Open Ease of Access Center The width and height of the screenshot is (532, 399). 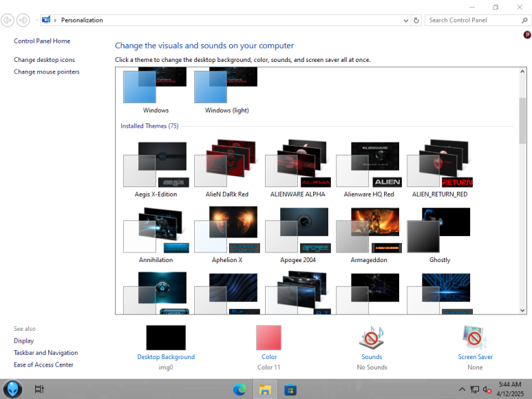[x=43, y=365]
